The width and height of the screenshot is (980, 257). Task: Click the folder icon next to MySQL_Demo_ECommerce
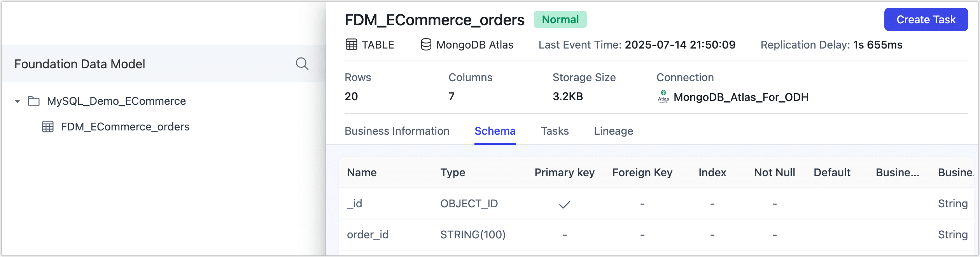[x=33, y=101]
